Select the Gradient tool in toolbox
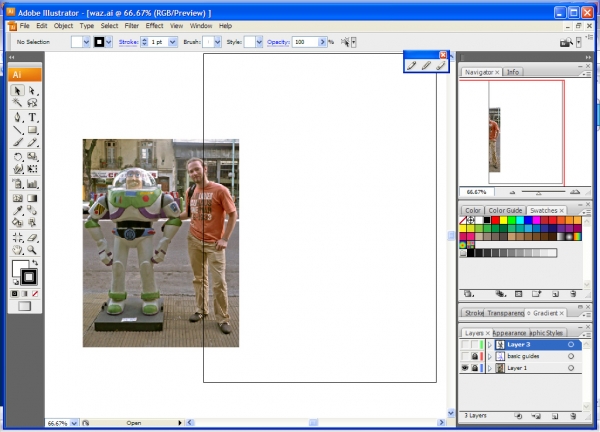600x432 pixels. pos(32,198)
